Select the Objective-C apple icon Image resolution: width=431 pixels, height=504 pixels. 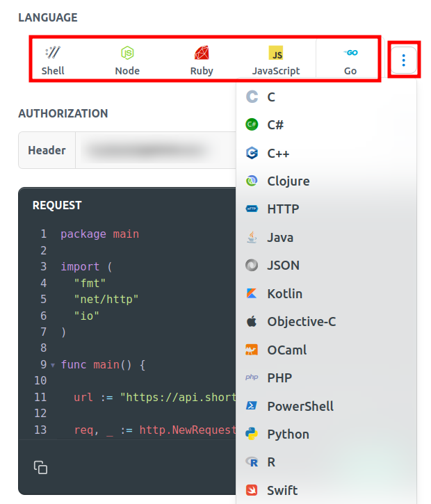coord(252,322)
